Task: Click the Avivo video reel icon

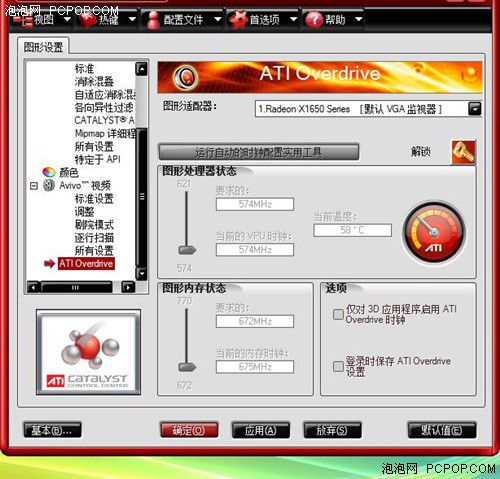Action: point(49,185)
